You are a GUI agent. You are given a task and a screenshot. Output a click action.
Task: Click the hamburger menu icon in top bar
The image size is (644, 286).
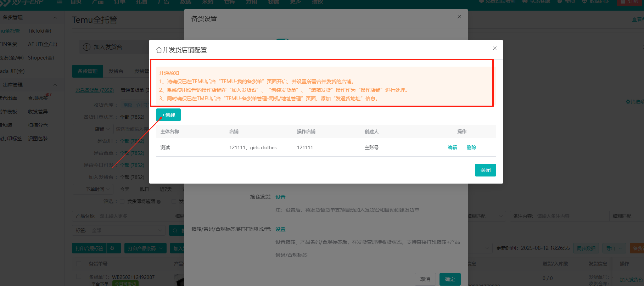point(60,2)
